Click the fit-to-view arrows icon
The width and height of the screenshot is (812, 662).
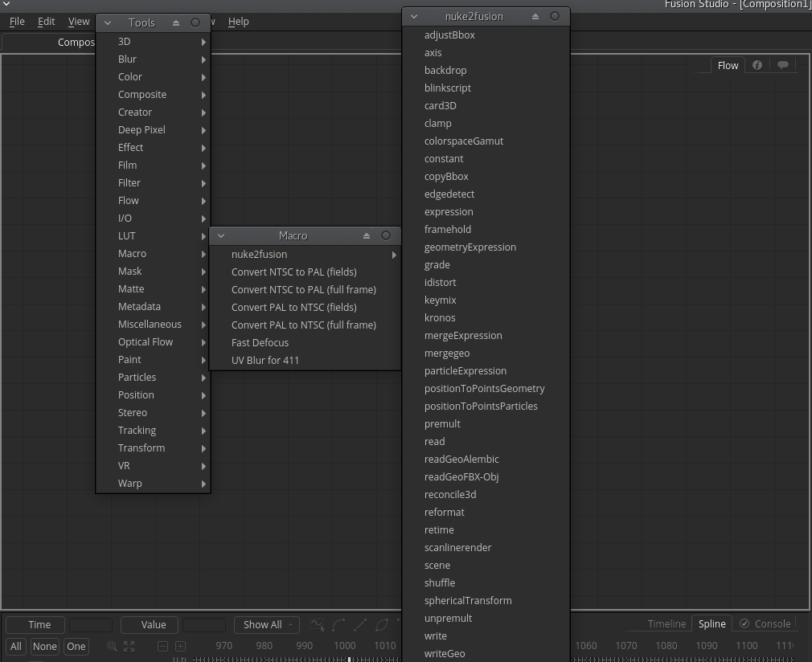129,646
